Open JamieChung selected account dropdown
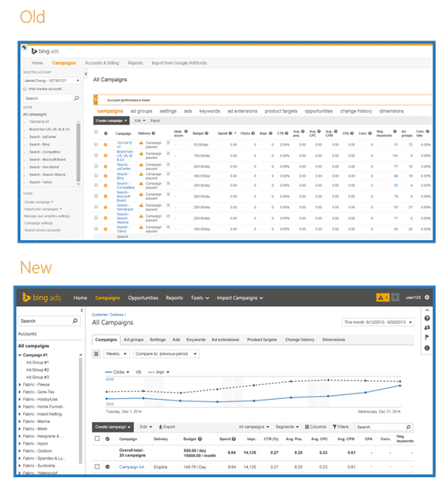Image resolution: width=448 pixels, height=485 pixels. pos(52,81)
